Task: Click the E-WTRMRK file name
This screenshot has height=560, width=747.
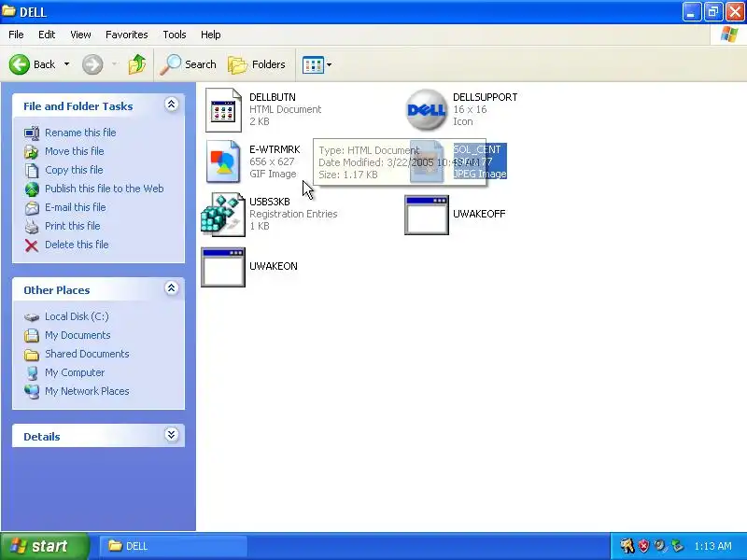Action: (275, 149)
